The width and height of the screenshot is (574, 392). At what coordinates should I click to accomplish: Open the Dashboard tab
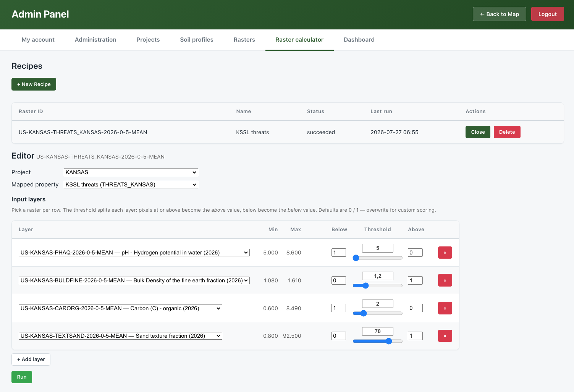pyautogui.click(x=359, y=40)
